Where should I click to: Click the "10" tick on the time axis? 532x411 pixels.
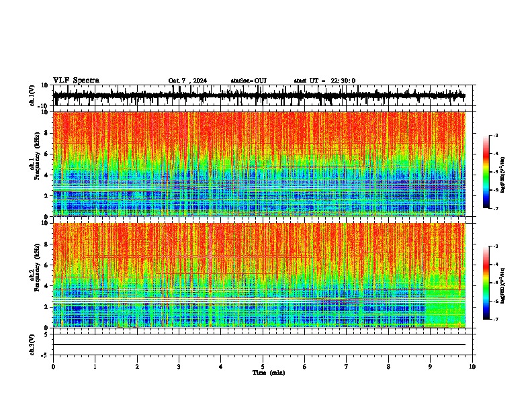click(472, 367)
